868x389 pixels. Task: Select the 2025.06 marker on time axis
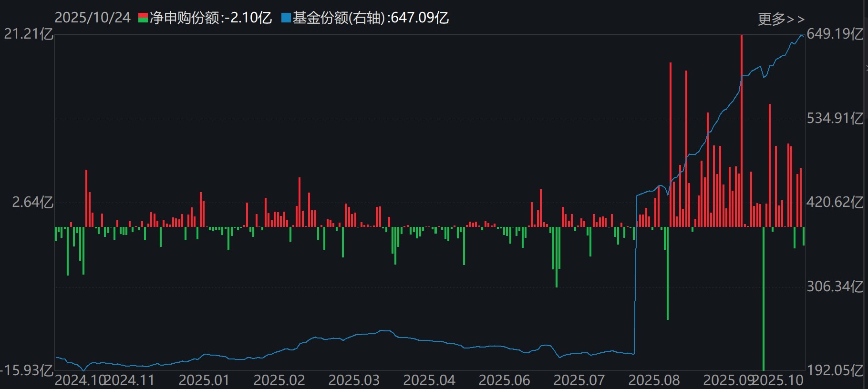pos(504,380)
